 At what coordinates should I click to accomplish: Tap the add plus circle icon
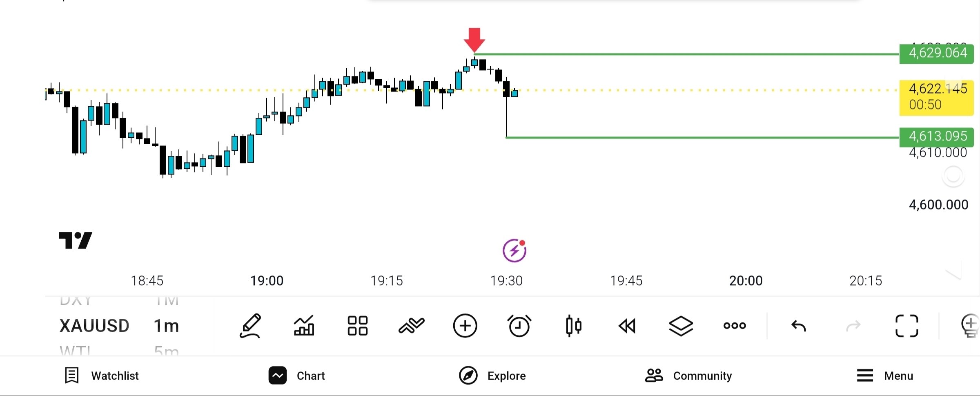tap(465, 326)
